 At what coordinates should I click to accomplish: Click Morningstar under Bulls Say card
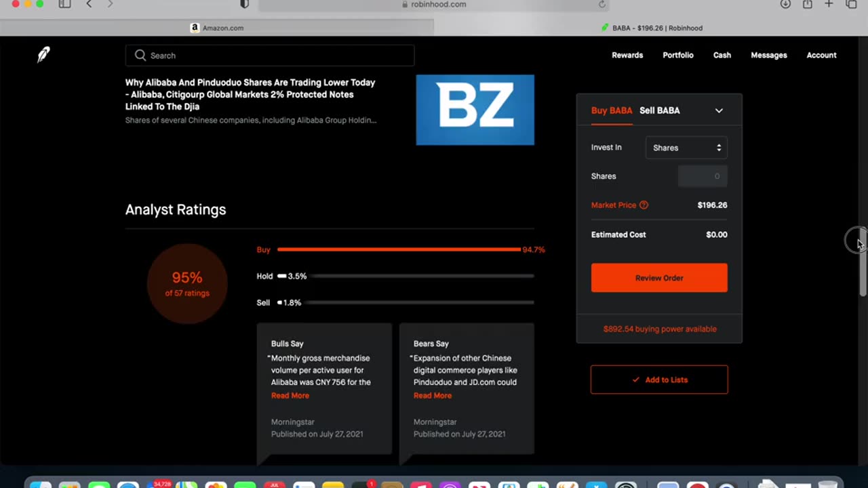293,422
